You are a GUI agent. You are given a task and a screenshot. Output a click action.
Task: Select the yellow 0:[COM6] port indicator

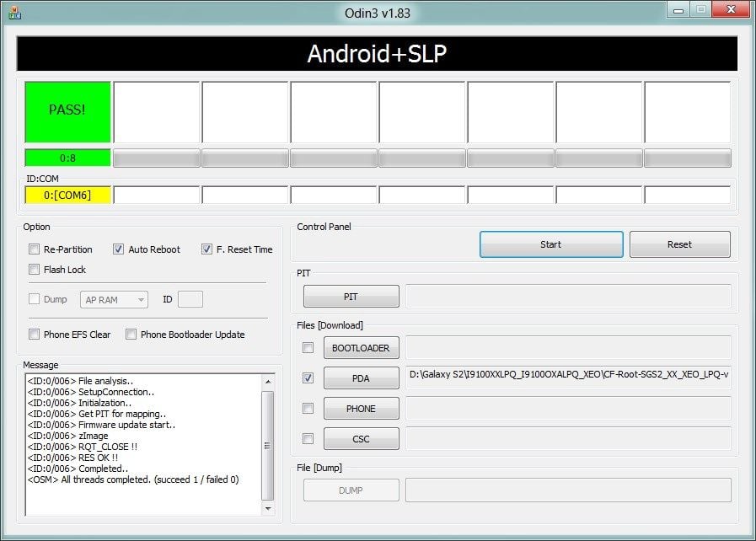tap(67, 195)
